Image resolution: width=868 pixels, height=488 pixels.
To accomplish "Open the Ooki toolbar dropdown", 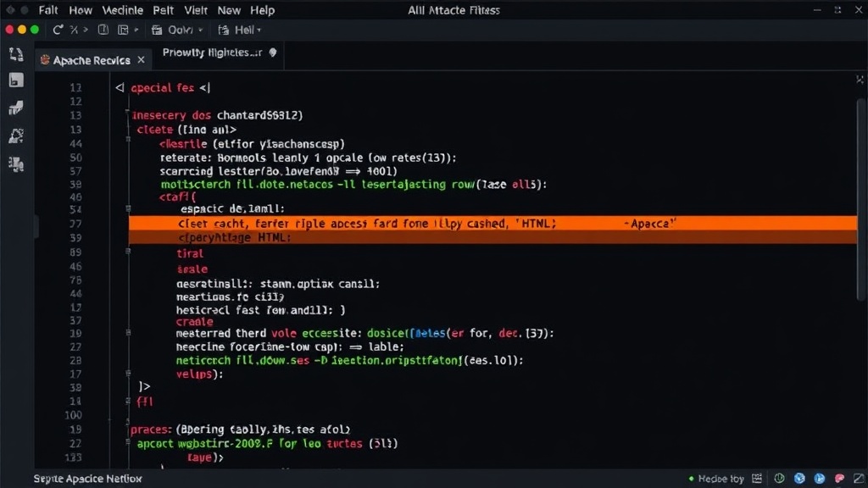I will coord(177,30).
